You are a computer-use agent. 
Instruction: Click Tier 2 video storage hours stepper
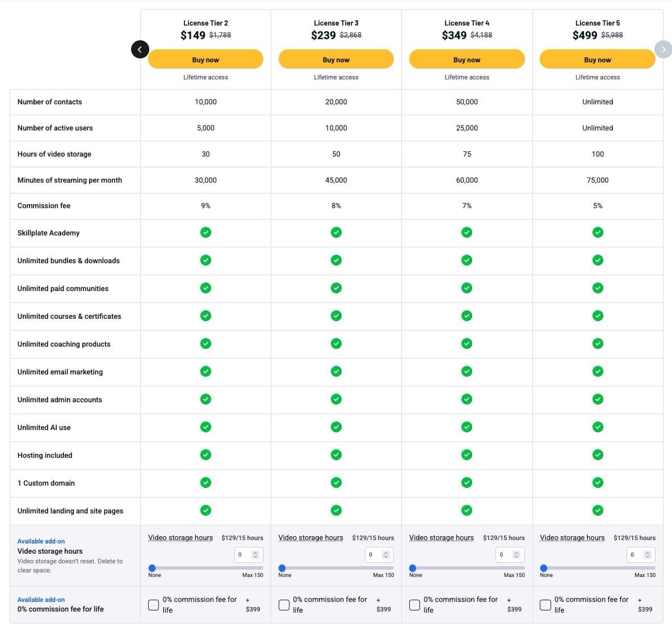255,555
